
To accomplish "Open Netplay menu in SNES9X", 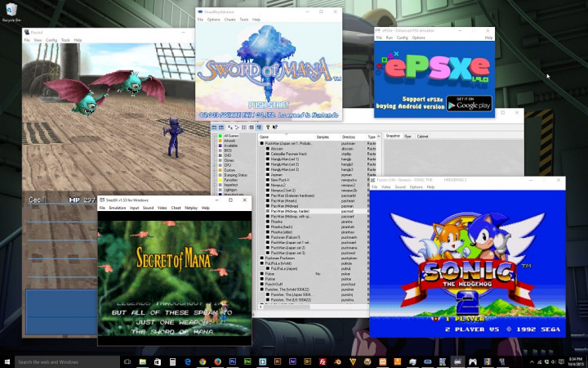I will (x=191, y=208).
